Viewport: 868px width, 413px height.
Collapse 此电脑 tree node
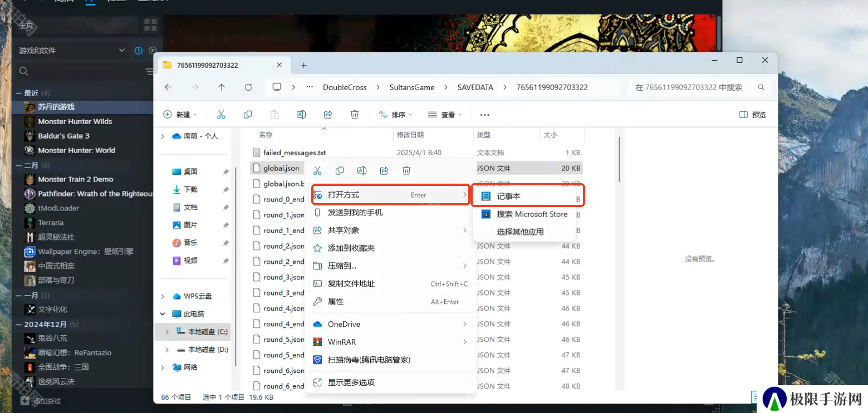(163, 314)
